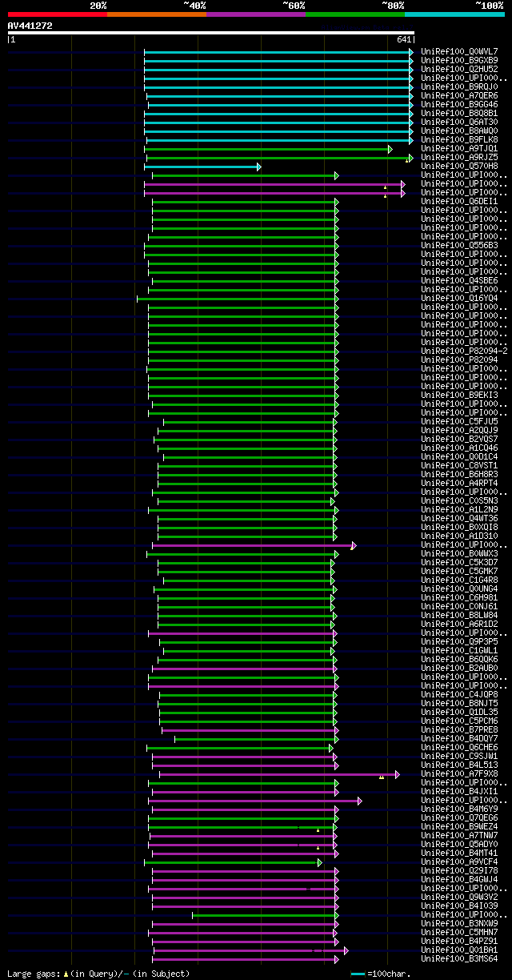Select the UniRef100_Q0D1C4 label
The image size is (512, 980).
[459, 456]
